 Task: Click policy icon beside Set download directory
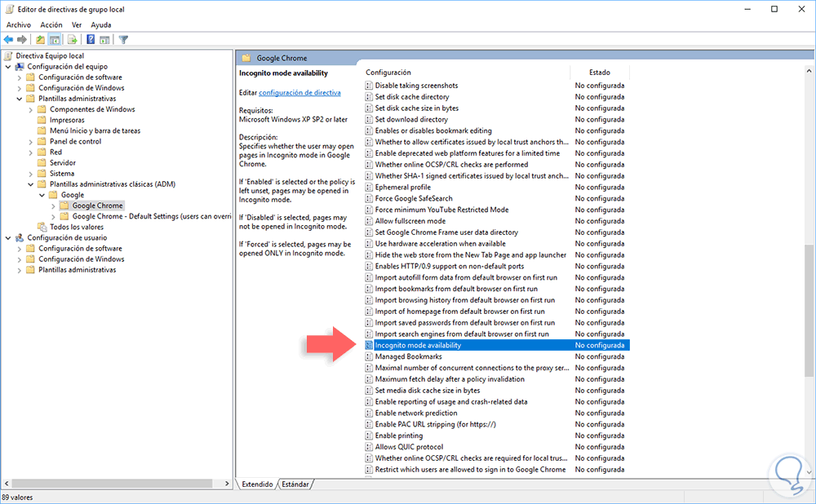coord(369,119)
